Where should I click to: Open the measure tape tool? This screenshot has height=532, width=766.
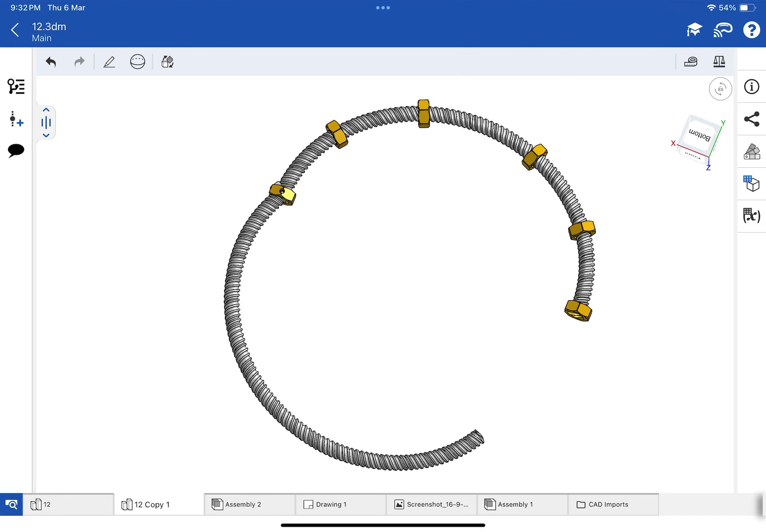click(x=691, y=62)
